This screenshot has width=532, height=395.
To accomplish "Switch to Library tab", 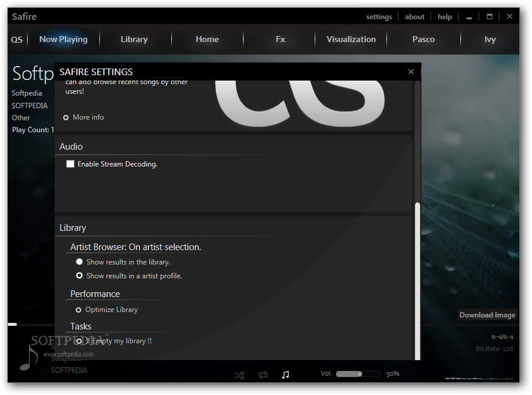I will (135, 39).
